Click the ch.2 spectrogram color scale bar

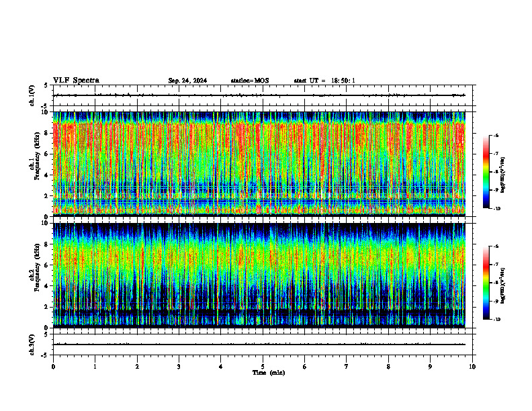(486, 283)
